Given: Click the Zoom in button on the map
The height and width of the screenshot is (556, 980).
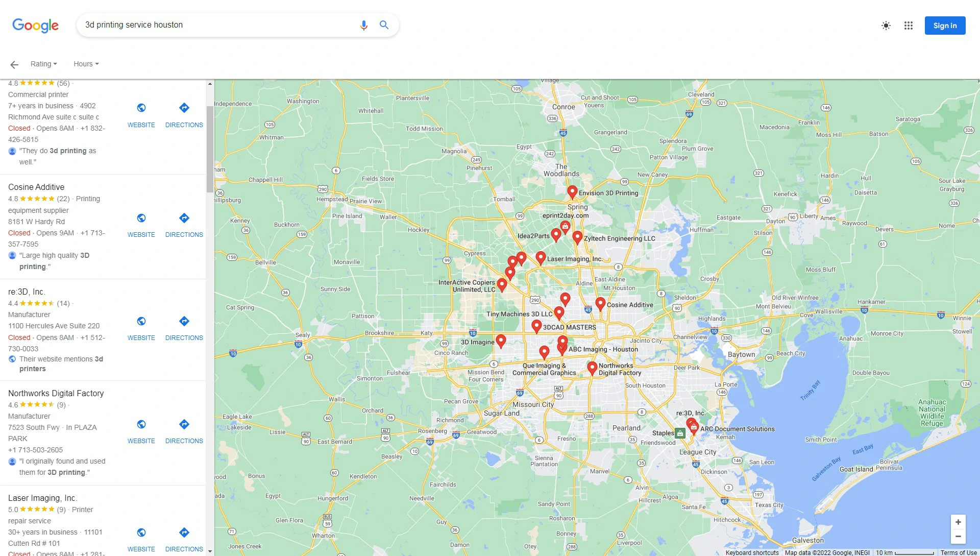Looking at the screenshot, I should pos(959,522).
